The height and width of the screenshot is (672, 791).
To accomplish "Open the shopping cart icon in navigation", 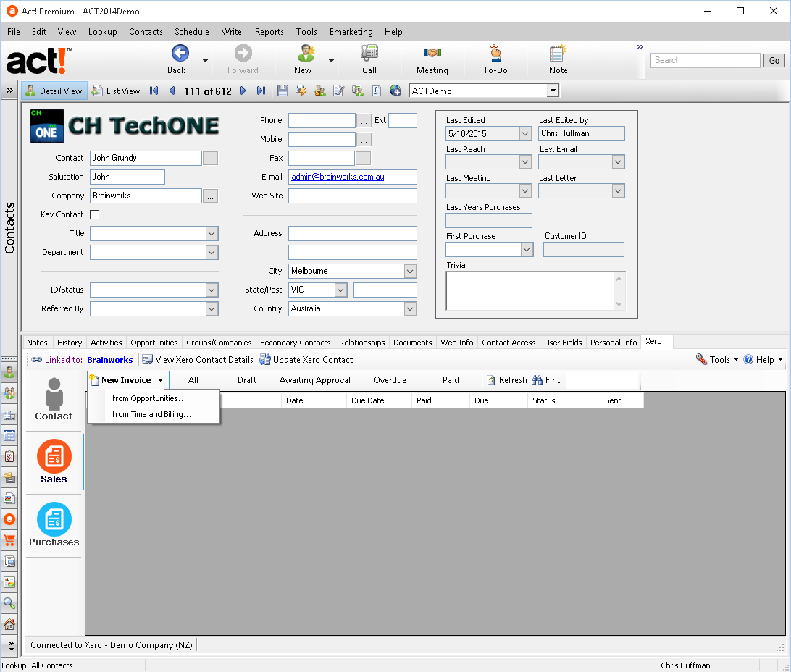I will (9, 540).
